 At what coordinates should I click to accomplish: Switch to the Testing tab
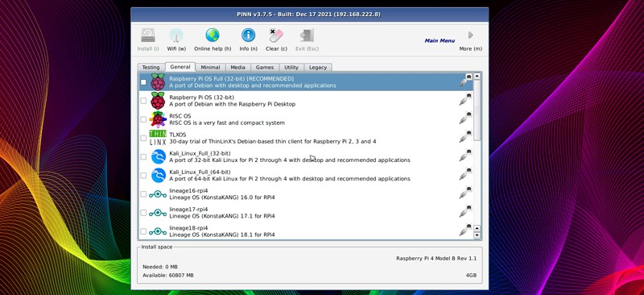tap(151, 68)
